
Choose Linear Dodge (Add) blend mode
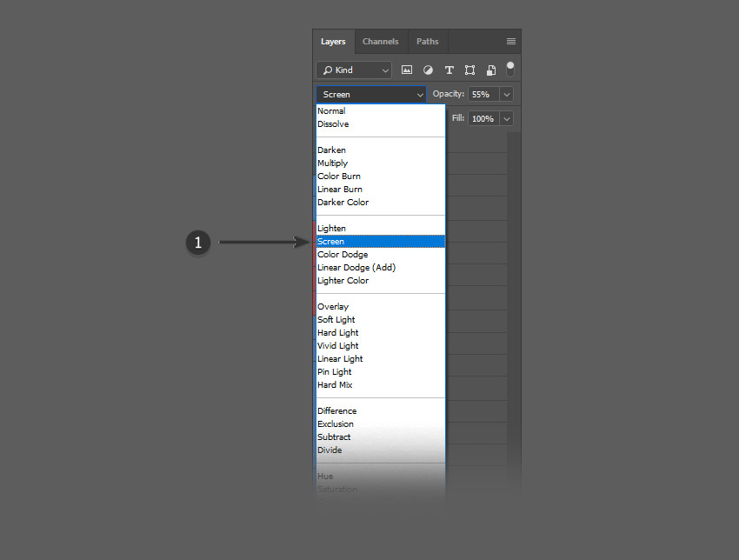[x=381, y=267]
